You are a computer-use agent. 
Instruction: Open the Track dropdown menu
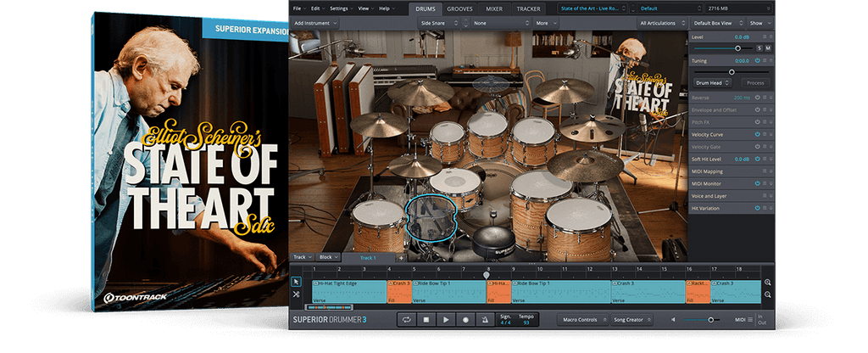pyautogui.click(x=303, y=257)
